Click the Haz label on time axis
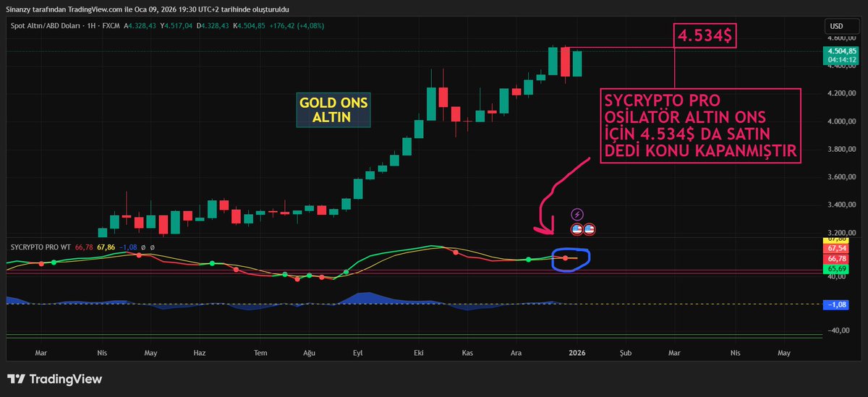Image resolution: width=868 pixels, height=397 pixels. [200, 353]
